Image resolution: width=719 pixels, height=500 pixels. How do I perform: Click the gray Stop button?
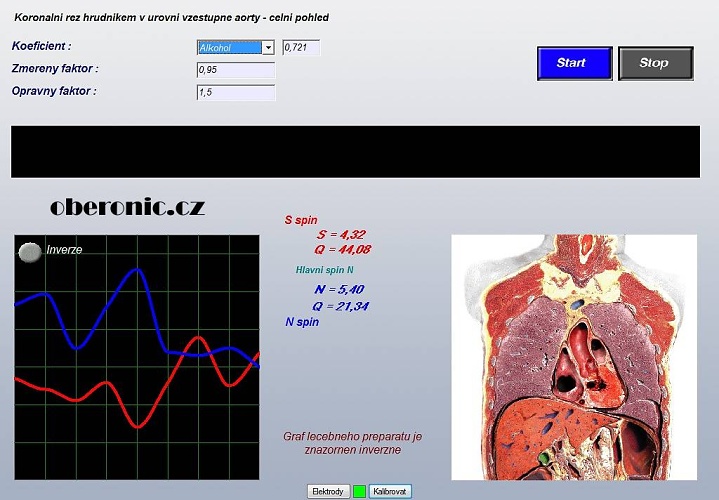[x=656, y=63]
